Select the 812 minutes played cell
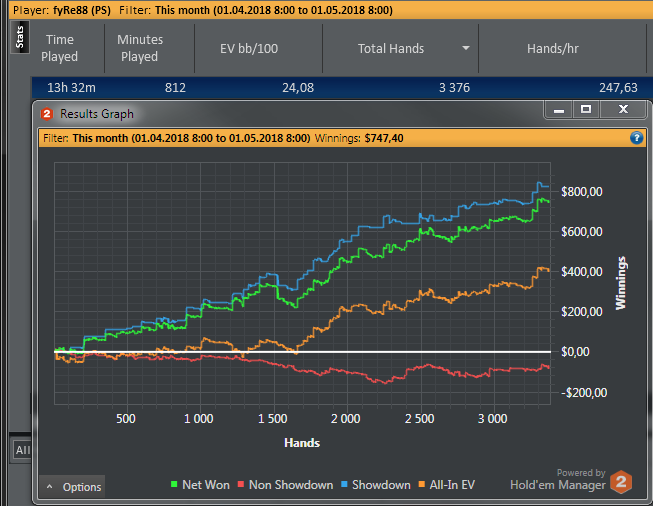The height and width of the screenshot is (506, 653). pyautogui.click(x=175, y=88)
